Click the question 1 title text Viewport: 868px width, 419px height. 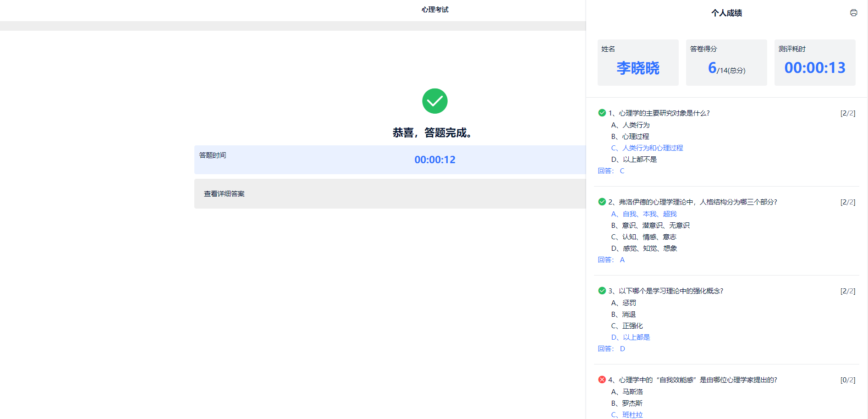659,113
